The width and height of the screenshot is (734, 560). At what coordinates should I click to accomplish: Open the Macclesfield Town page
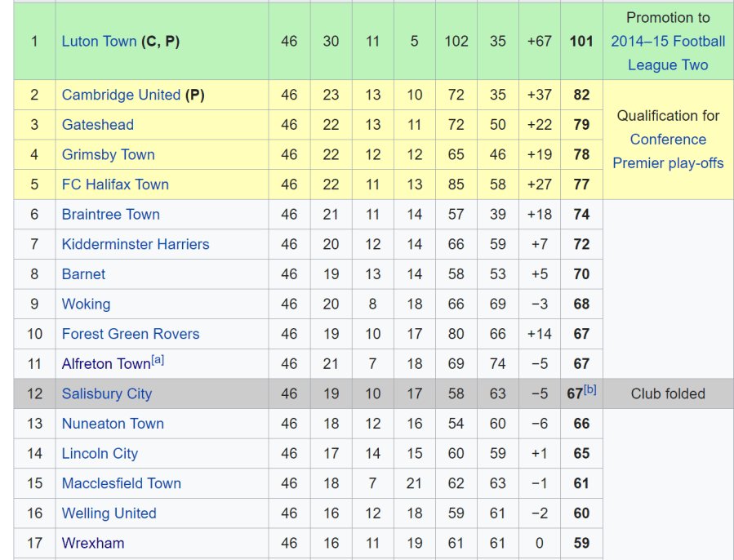pos(121,483)
